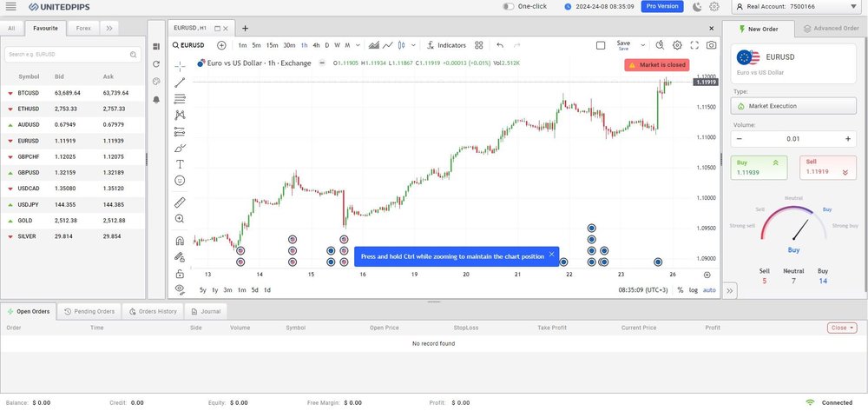
Task: Select USDJPY in the symbol list
Action: 73,204
